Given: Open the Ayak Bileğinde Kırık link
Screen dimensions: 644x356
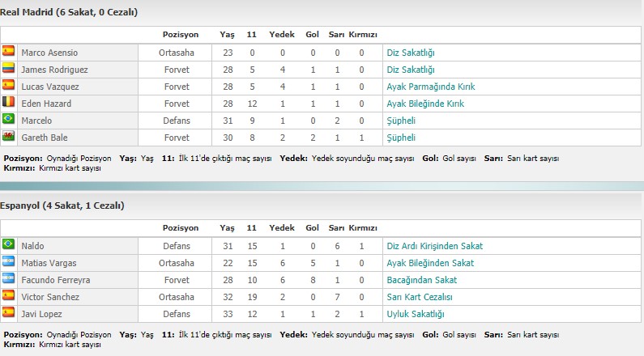Looking at the screenshot, I should tap(425, 104).
